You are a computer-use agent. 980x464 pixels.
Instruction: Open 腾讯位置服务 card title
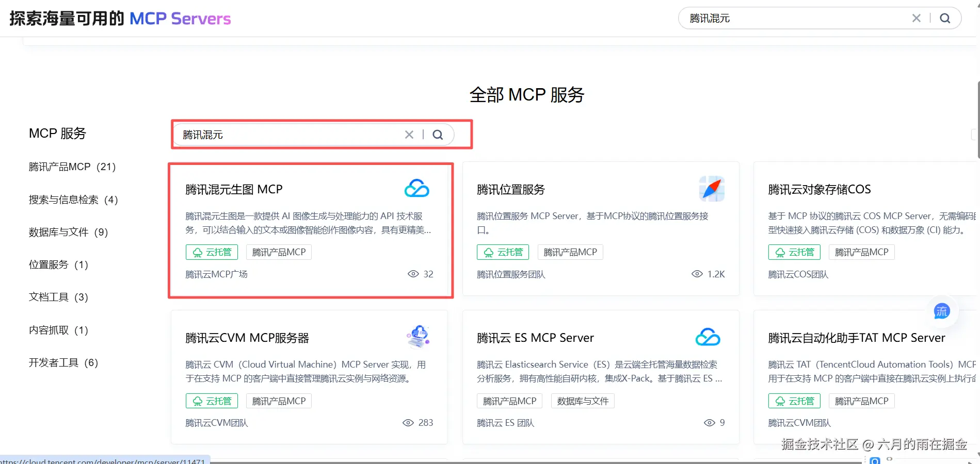coord(511,189)
